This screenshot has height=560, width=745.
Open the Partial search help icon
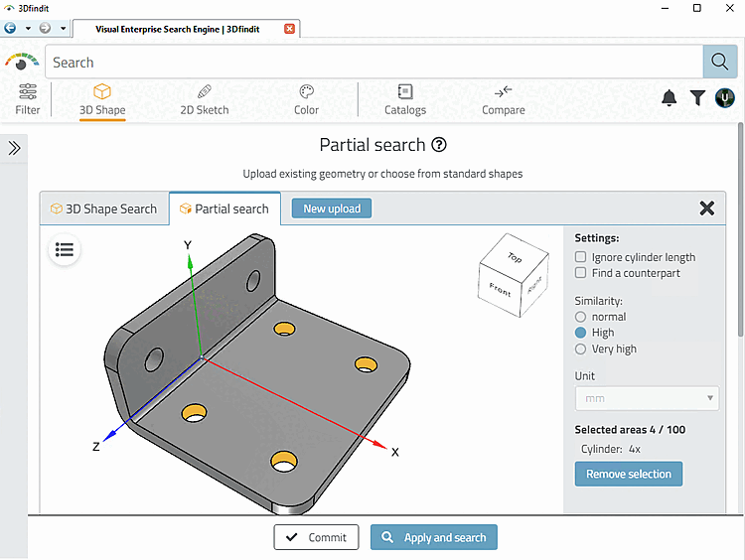tap(439, 145)
